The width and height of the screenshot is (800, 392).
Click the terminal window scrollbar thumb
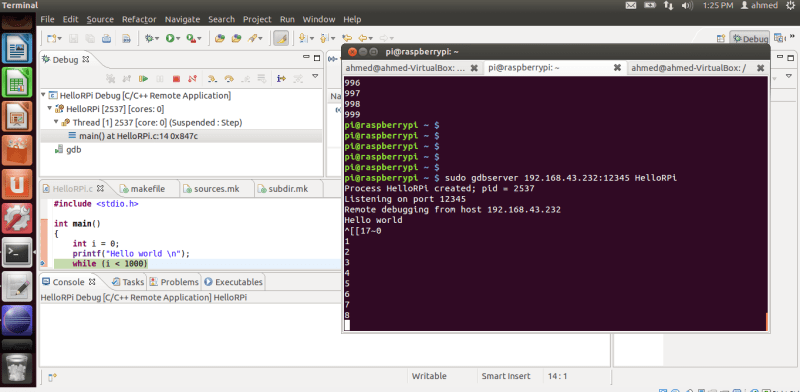click(x=766, y=322)
